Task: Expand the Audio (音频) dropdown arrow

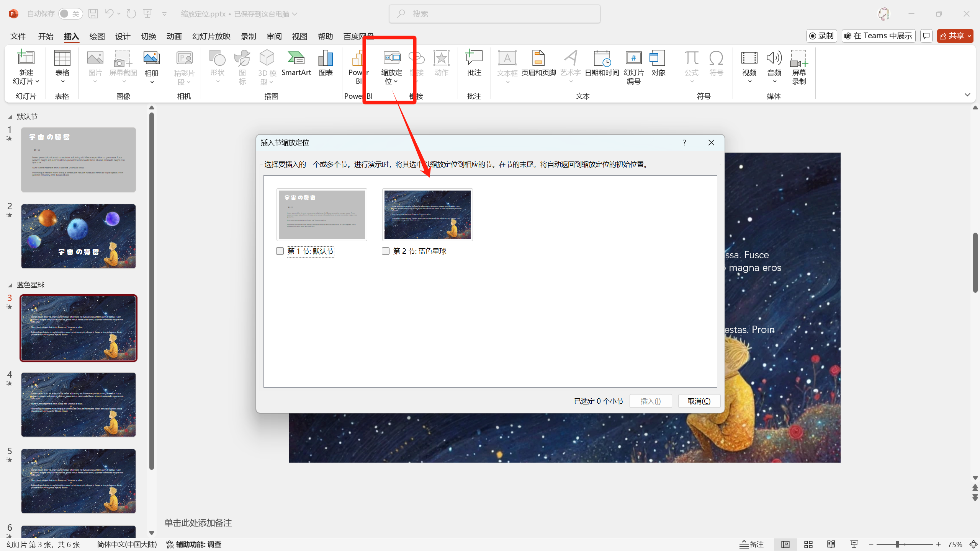Action: click(x=774, y=82)
